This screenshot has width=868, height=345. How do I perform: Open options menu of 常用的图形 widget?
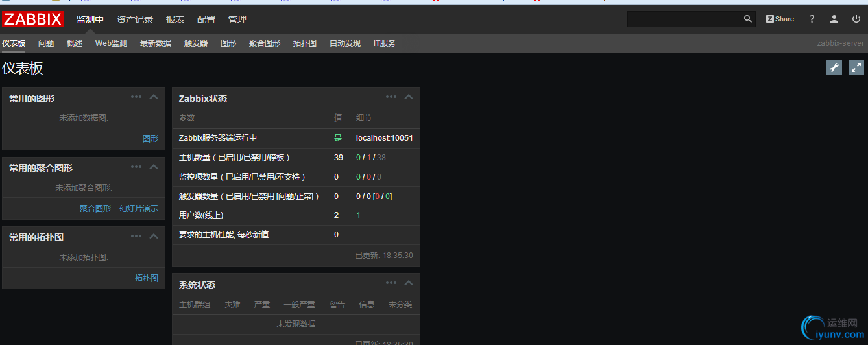136,97
